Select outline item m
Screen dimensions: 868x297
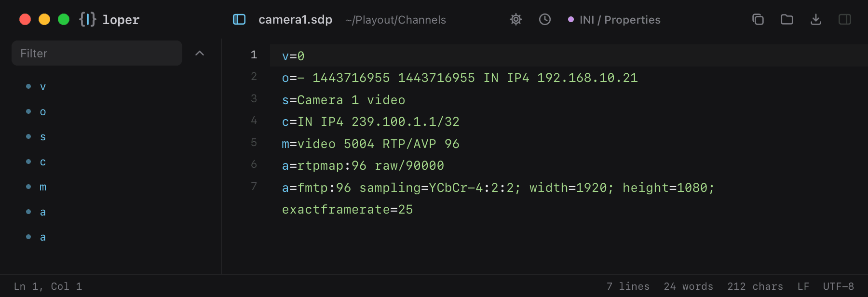[43, 187]
